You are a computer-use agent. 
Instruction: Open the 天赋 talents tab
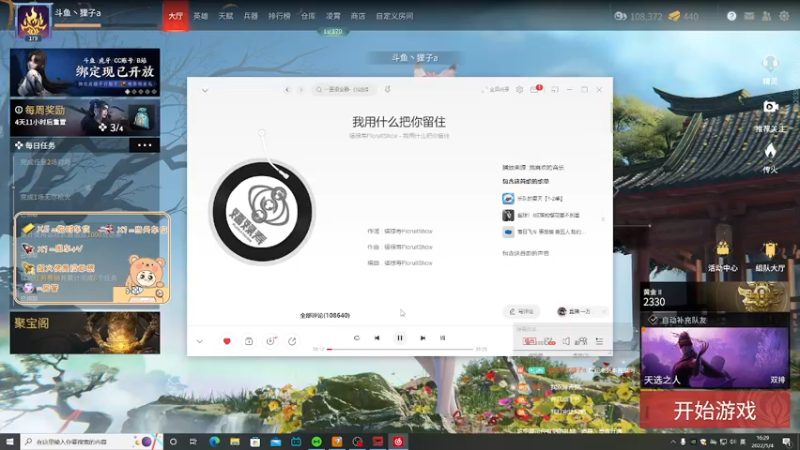tap(226, 16)
